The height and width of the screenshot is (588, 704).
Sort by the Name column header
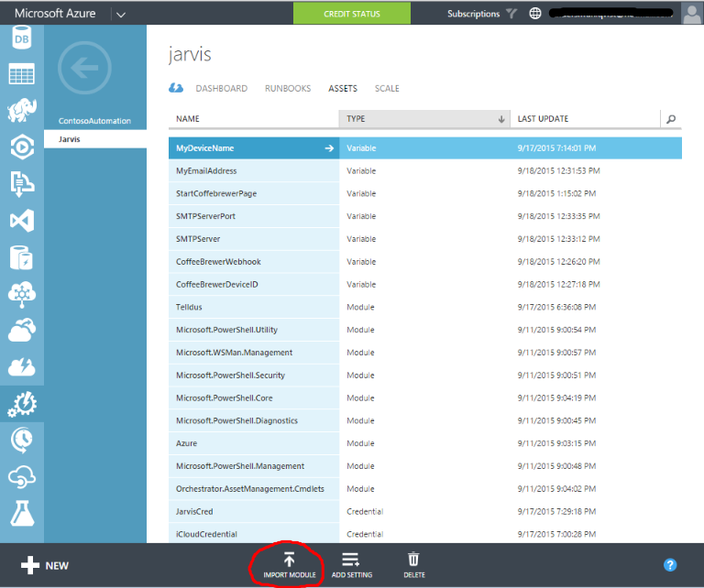click(254, 119)
